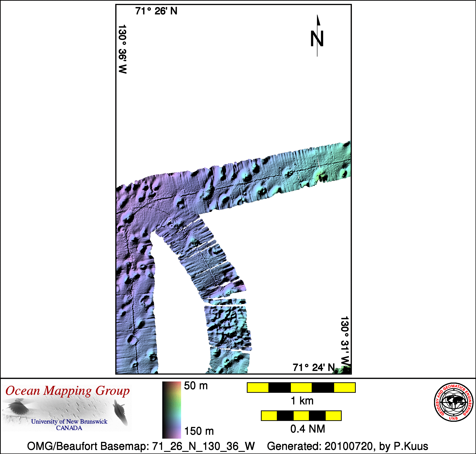
Task: Click the UNB Geodesy and Geomatics logo
Action: click(453, 402)
